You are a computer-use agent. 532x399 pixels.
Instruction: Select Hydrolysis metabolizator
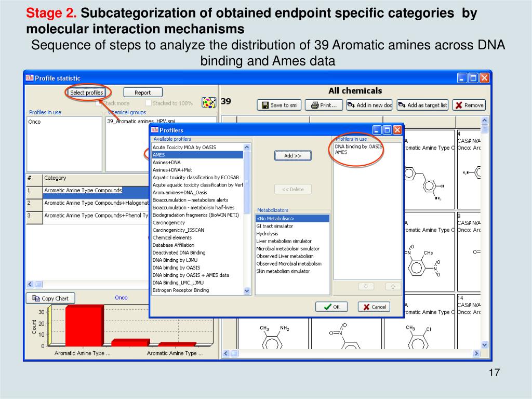pos(292,233)
